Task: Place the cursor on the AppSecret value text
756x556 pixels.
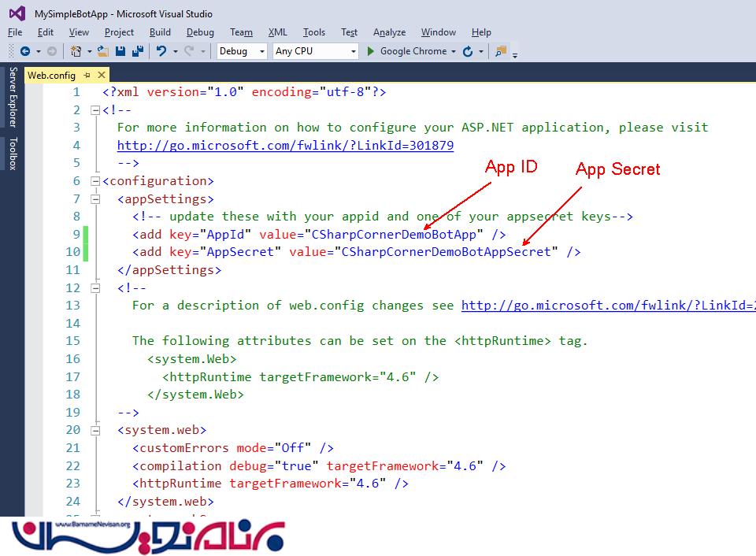Action: tap(443, 252)
